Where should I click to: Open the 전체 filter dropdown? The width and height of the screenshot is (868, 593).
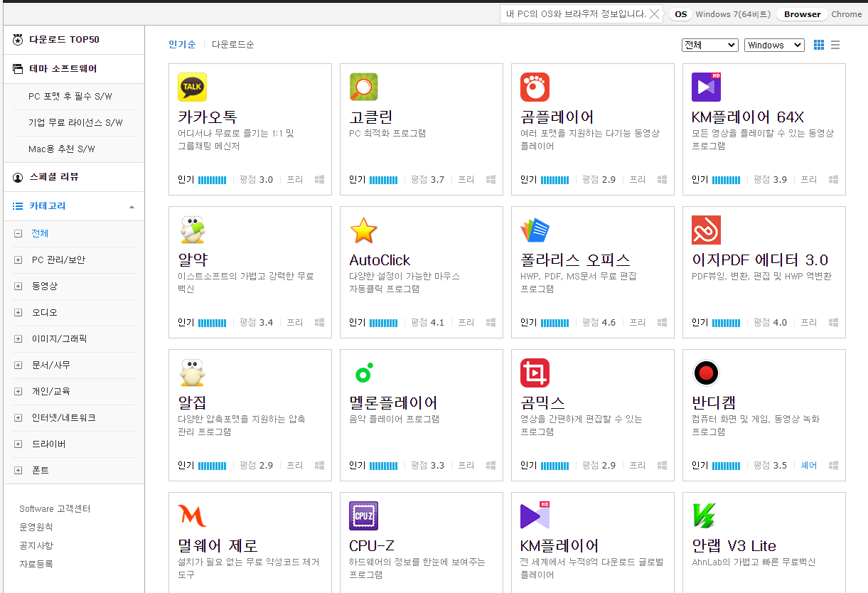710,45
